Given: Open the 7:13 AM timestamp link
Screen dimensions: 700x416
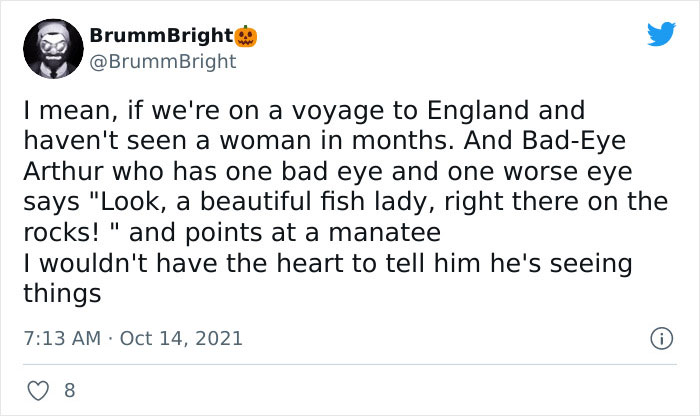Looking at the screenshot, I should pyautogui.click(x=59, y=338).
